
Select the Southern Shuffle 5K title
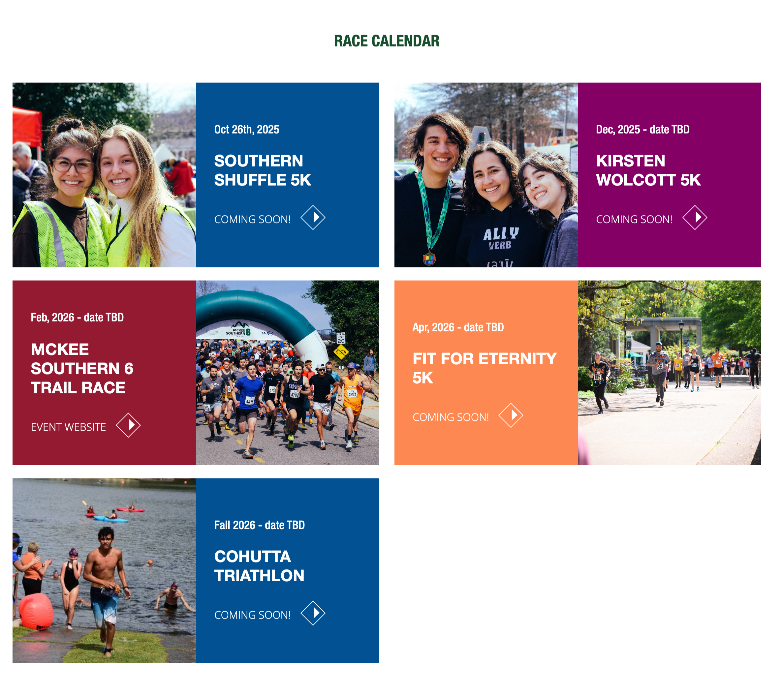(x=263, y=170)
